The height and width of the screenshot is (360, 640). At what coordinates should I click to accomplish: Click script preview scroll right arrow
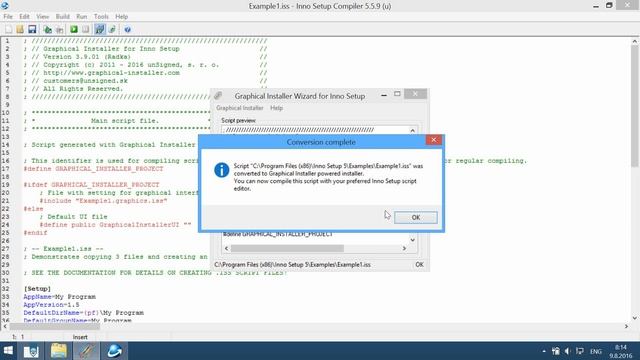pos(404,248)
